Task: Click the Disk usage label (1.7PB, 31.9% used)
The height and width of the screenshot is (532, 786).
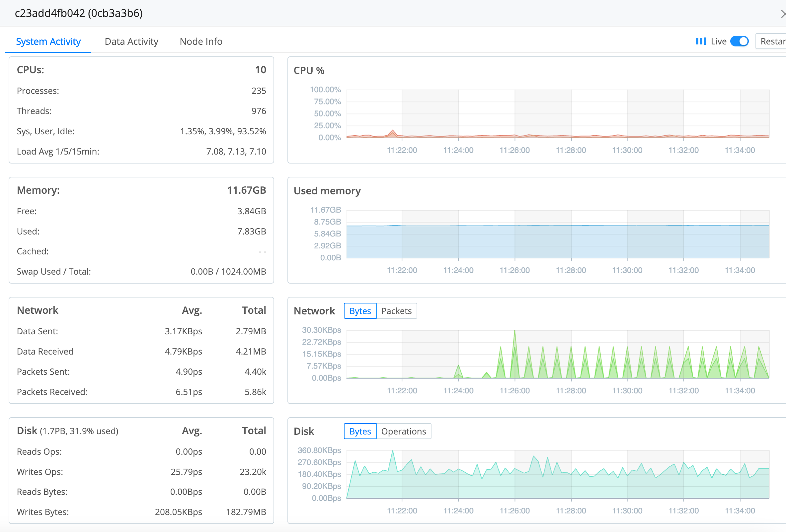Action: tap(79, 431)
